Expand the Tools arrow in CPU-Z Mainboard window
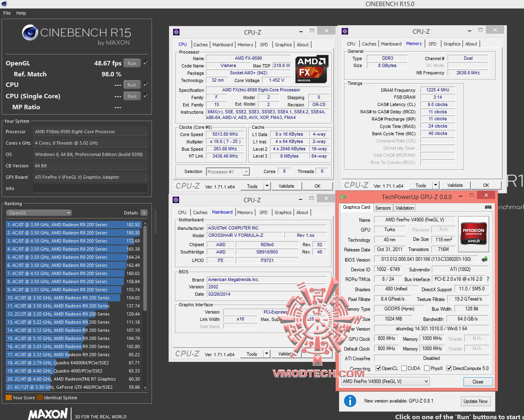This screenshot has width=524, height=420. (x=266, y=354)
